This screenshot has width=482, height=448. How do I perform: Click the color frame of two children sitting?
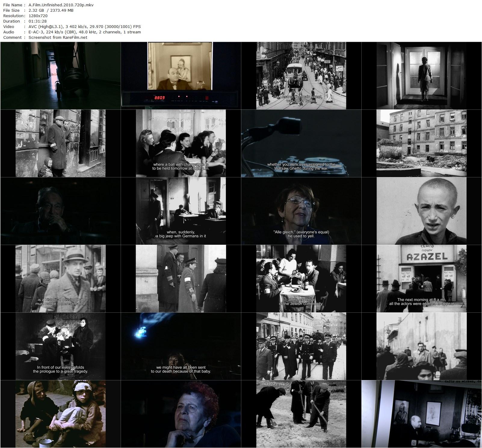(x=60, y=414)
